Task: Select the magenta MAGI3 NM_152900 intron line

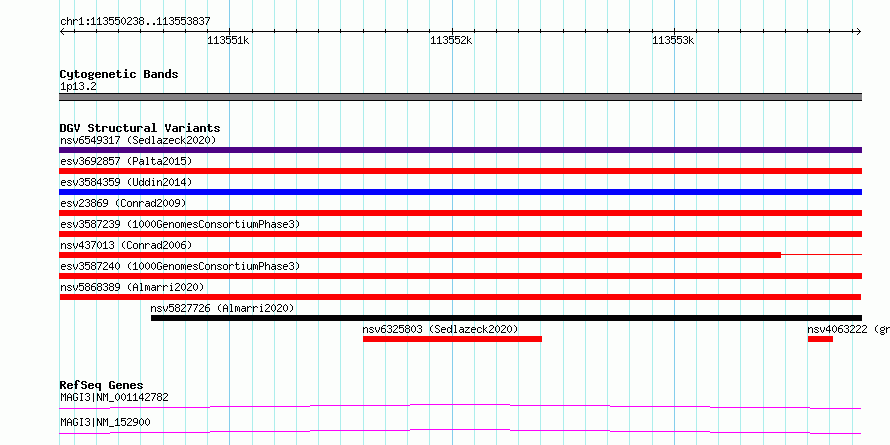Action: coord(460,431)
